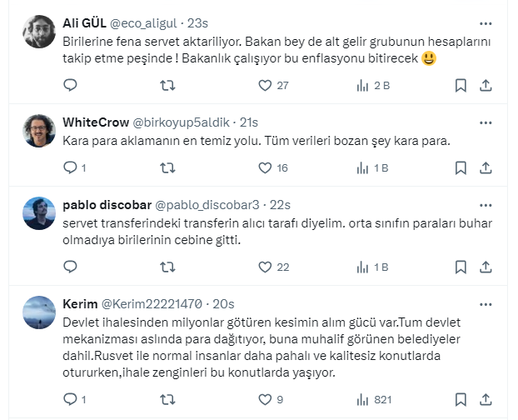Bookmark pablo discobar's tweet
The width and height of the screenshot is (518, 420).
[461, 267]
